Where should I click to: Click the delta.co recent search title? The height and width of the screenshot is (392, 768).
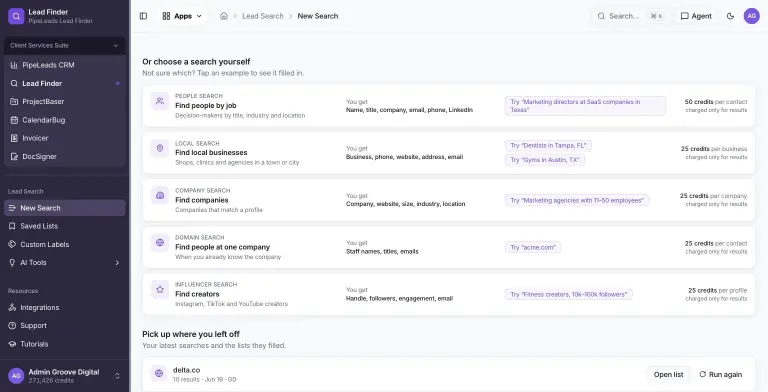point(186,370)
